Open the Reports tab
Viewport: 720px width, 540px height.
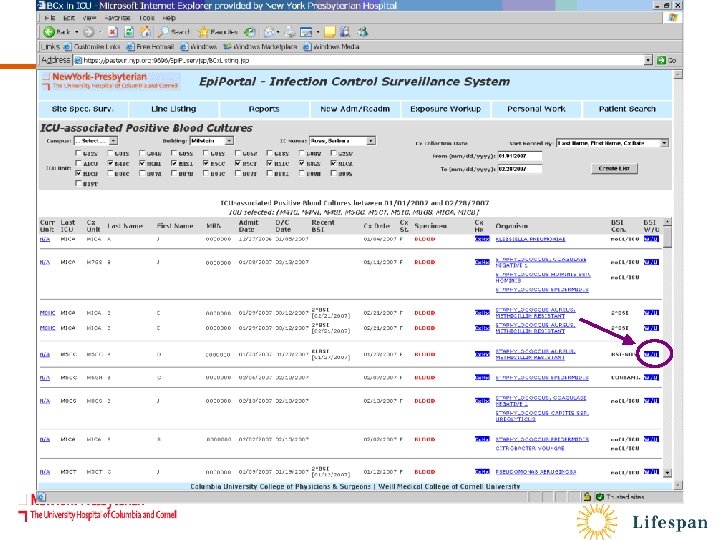click(x=264, y=109)
